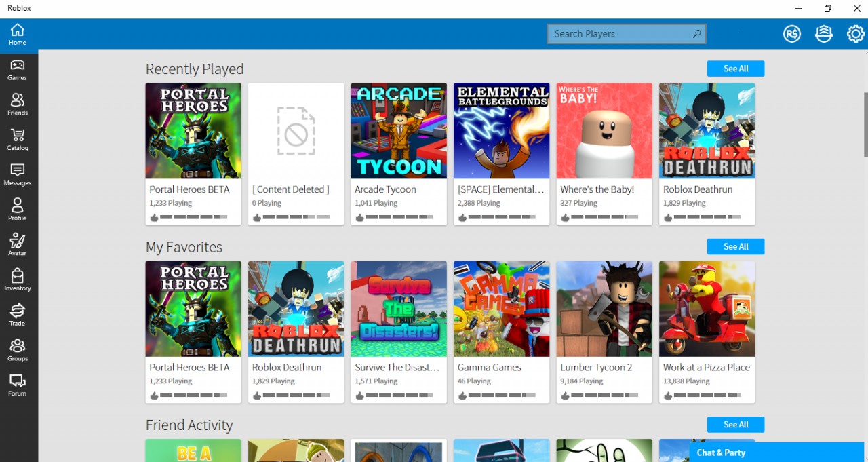Viewport: 868px width, 462px height.
Task: Open the Elemental Battlegrounds thumbnail
Action: pos(501,131)
